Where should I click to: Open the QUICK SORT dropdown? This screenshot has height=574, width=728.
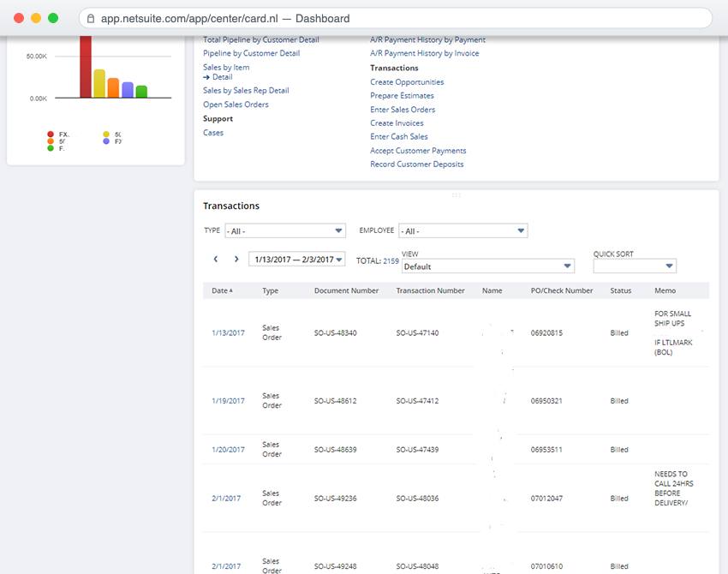point(635,266)
